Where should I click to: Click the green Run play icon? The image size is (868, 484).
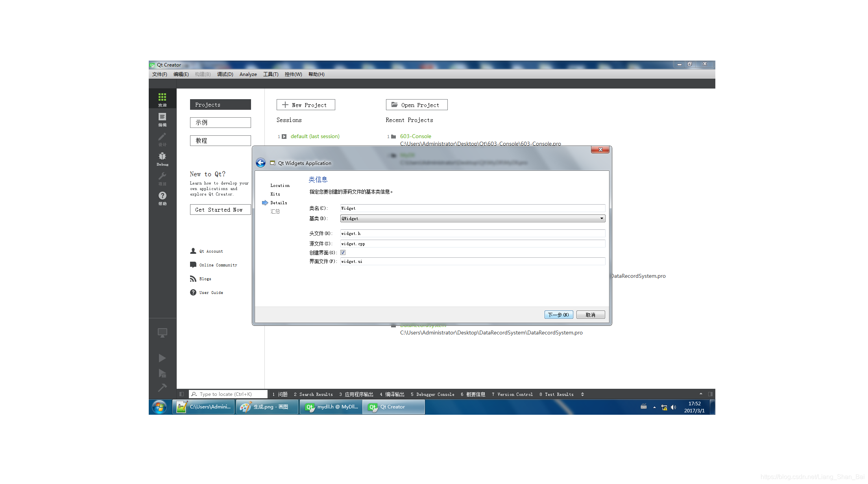[x=162, y=358]
